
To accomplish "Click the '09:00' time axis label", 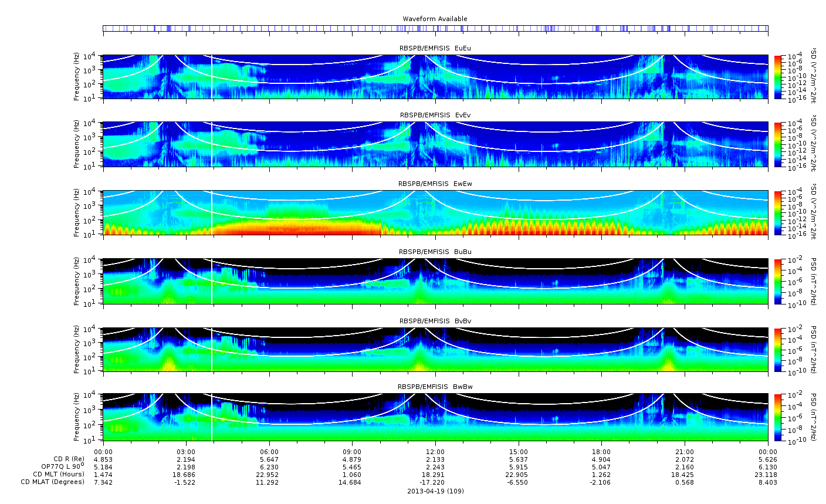I will pos(352,452).
